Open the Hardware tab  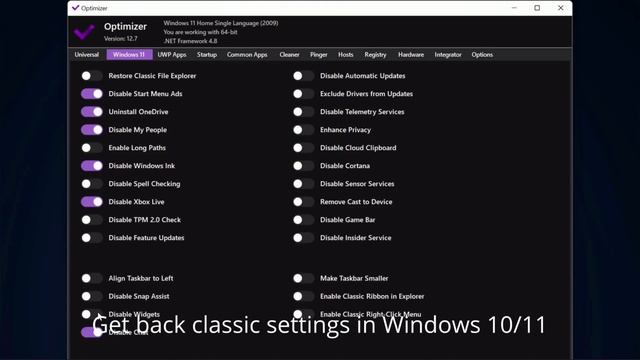(411, 55)
